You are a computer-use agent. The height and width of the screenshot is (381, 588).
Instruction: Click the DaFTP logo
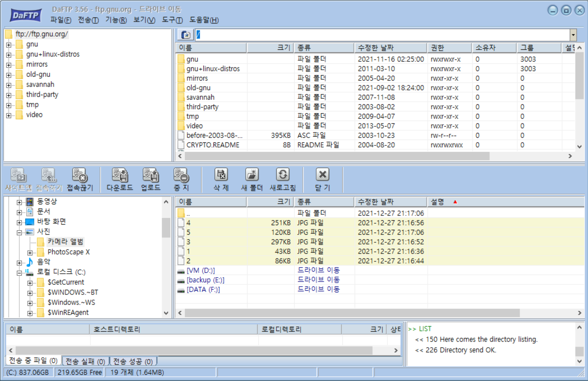coord(26,16)
